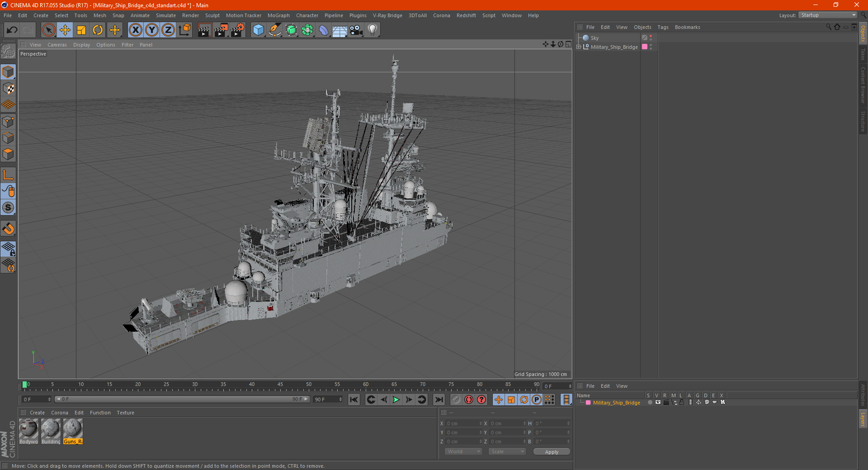The width and height of the screenshot is (868, 470).
Task: Open spline Pen tool
Action: point(274,30)
